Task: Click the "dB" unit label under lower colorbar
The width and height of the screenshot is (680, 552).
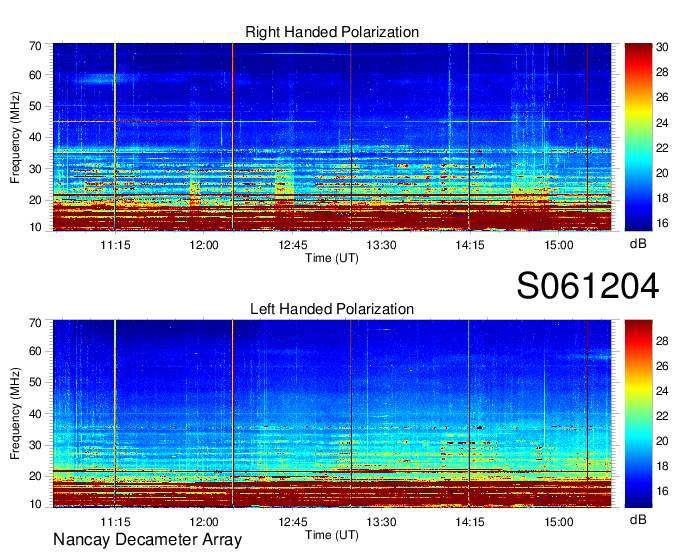Action: [x=638, y=519]
